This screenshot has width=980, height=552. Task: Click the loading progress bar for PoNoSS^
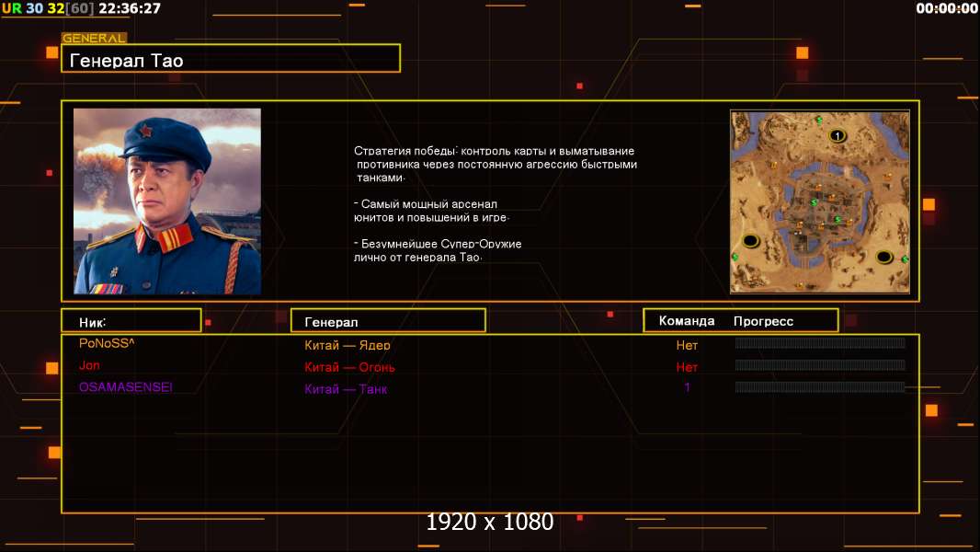(819, 343)
